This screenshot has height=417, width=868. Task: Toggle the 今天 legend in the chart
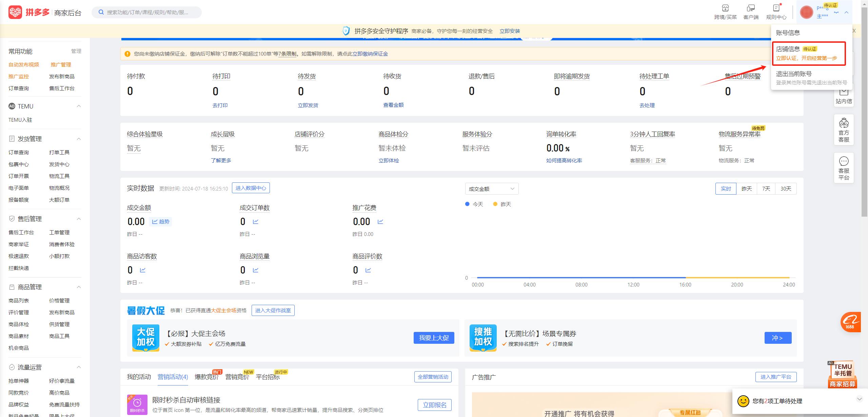(x=474, y=204)
